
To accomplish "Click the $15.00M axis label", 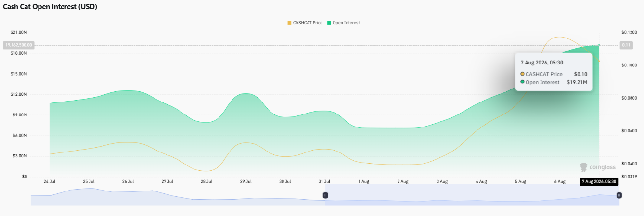I will 19,74.
